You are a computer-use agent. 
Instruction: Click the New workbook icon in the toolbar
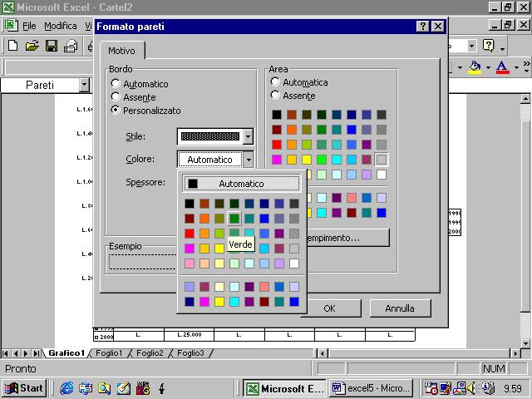coord(13,46)
